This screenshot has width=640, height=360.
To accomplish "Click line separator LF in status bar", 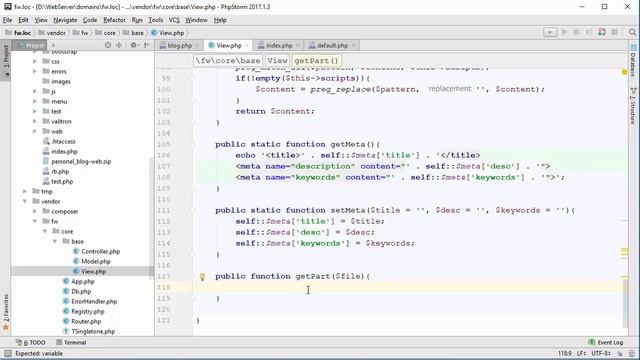I will click(x=581, y=353).
